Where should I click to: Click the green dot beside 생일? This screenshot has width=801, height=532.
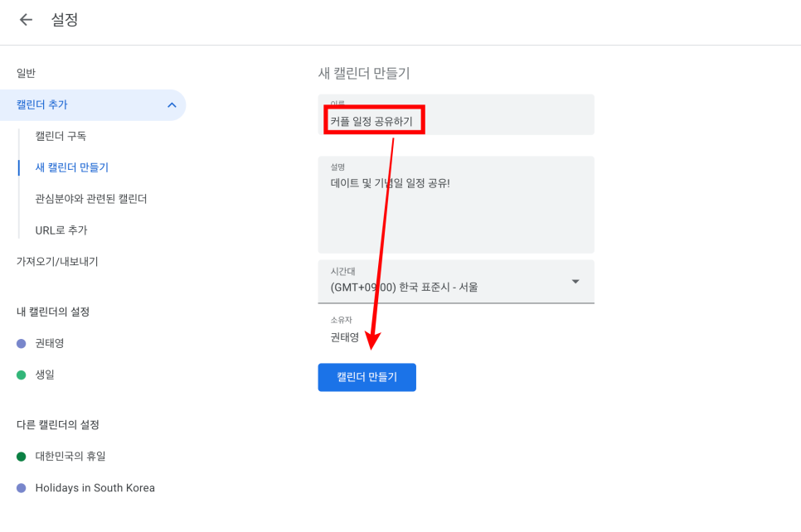point(21,375)
